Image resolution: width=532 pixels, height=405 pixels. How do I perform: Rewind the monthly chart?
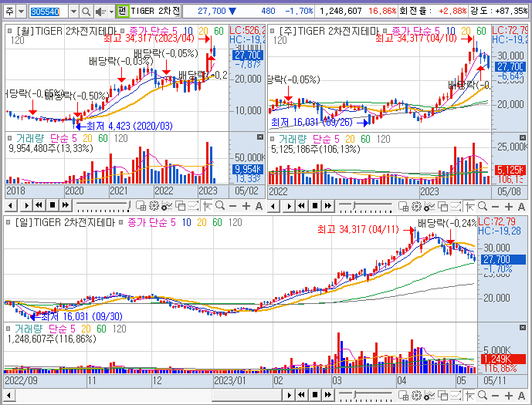pos(39,205)
